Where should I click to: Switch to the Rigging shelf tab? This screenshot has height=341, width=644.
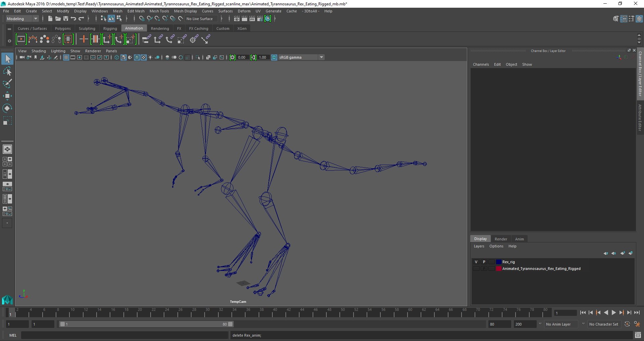110,29
